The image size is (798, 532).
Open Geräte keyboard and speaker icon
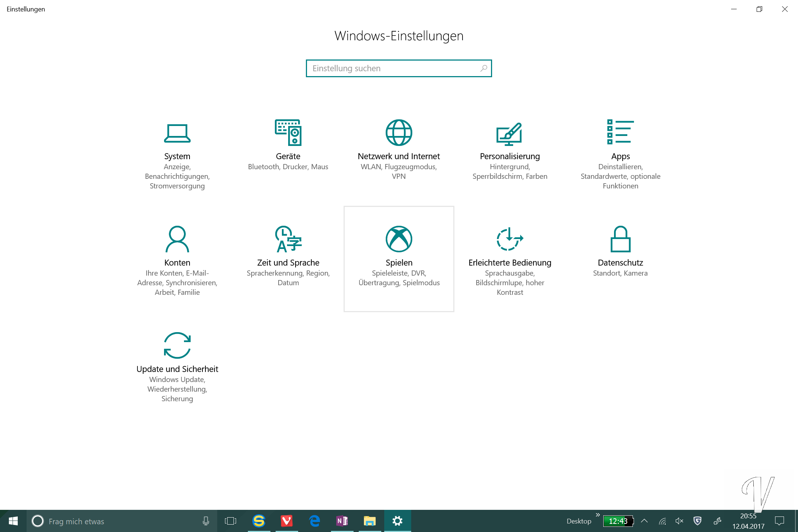click(288, 133)
